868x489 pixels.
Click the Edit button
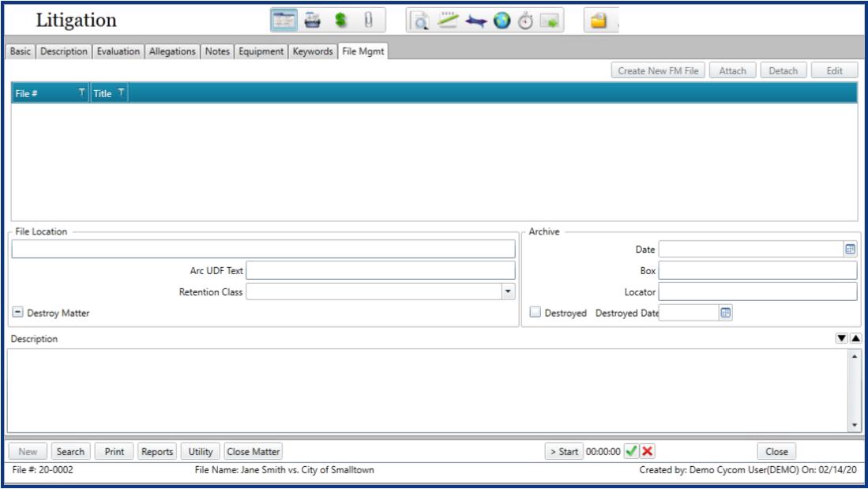pyautogui.click(x=834, y=71)
